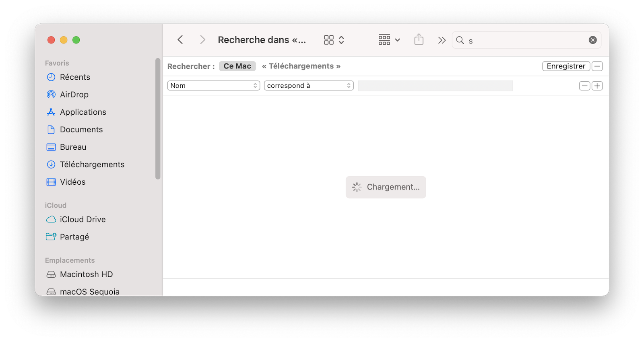Click the Vidéos film strip icon
Image resolution: width=644 pixels, height=342 pixels.
click(x=51, y=182)
